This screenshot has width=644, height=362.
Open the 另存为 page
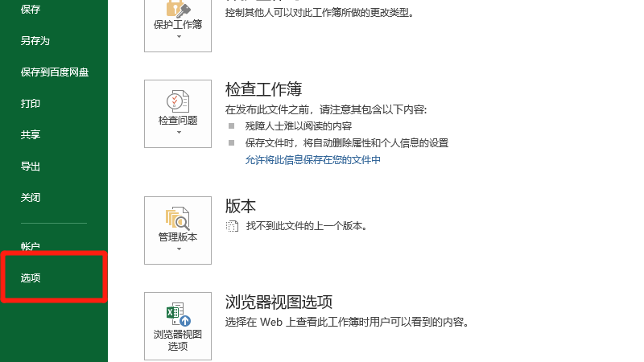[x=35, y=41]
